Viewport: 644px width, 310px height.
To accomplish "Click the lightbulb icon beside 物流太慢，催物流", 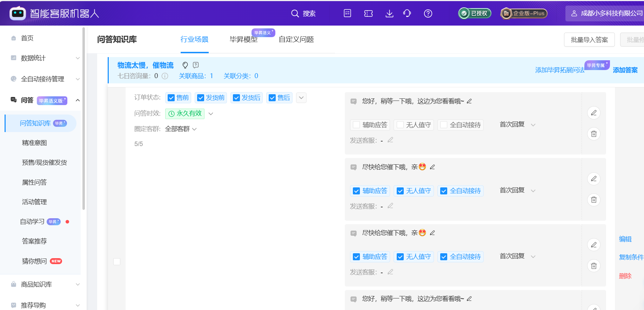I will [x=185, y=65].
